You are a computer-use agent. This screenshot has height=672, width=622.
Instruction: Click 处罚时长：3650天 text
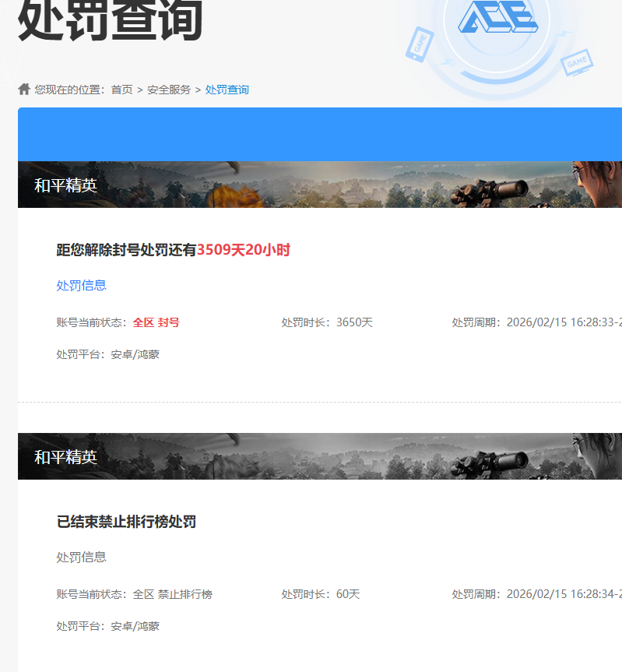[x=327, y=322]
